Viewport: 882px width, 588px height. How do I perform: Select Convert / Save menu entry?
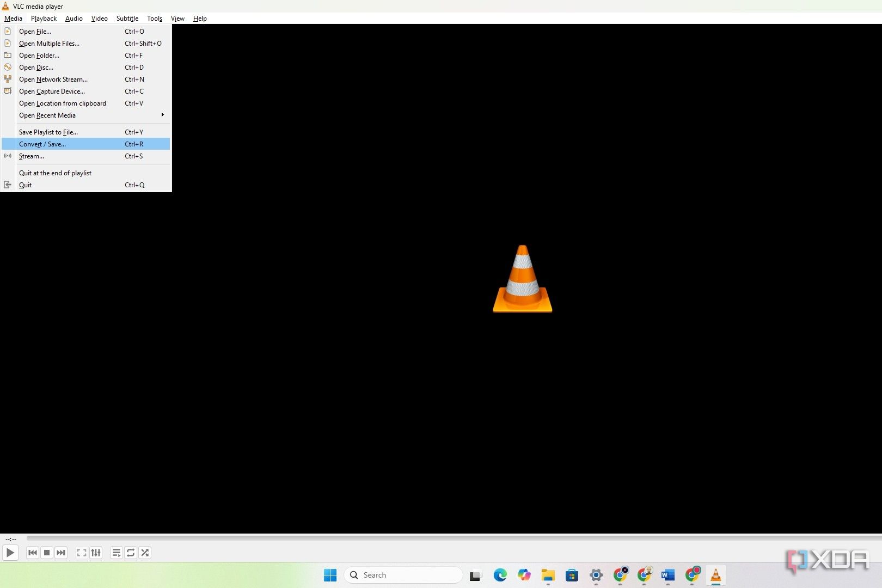point(86,144)
